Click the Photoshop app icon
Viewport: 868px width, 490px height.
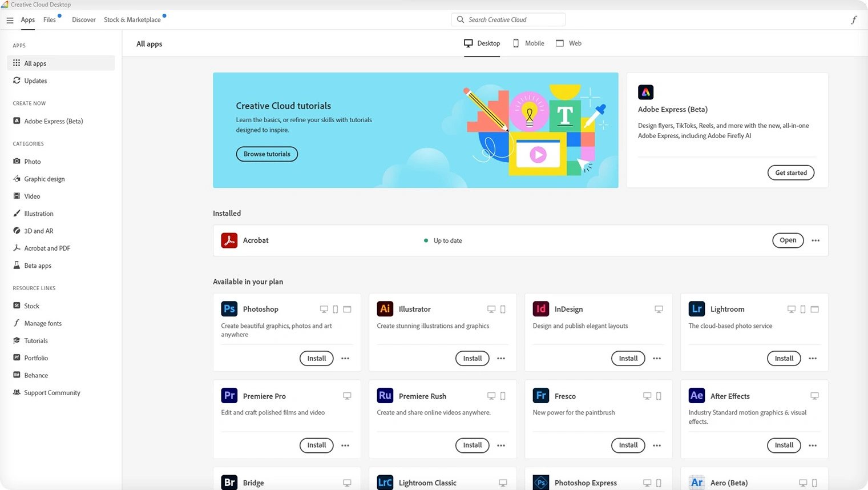229,309
